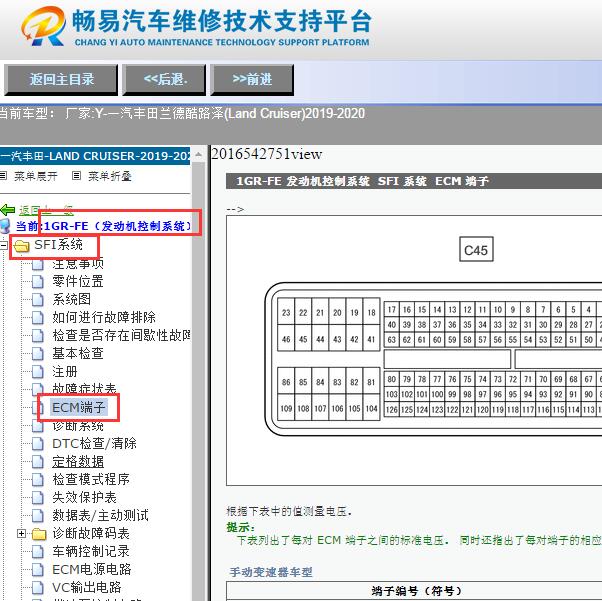Click the 检查是否存在间歇性故障 document icon
Viewport: 602px width, 601px height.
38,336
